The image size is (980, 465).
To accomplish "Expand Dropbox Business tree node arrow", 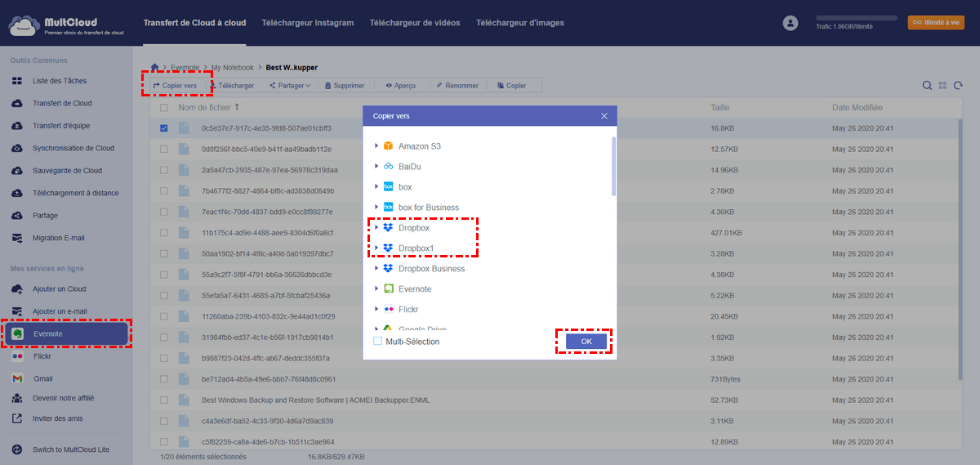I will (x=376, y=269).
